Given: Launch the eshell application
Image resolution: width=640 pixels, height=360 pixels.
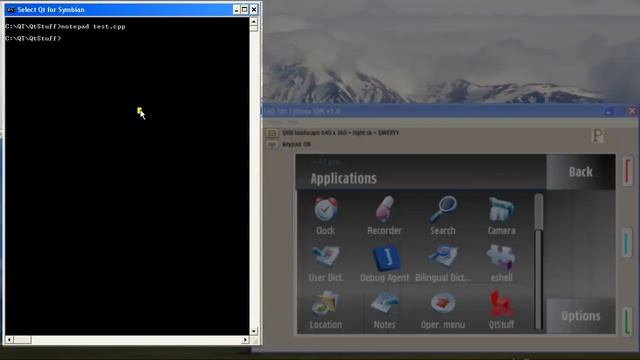Looking at the screenshot, I should [502, 264].
